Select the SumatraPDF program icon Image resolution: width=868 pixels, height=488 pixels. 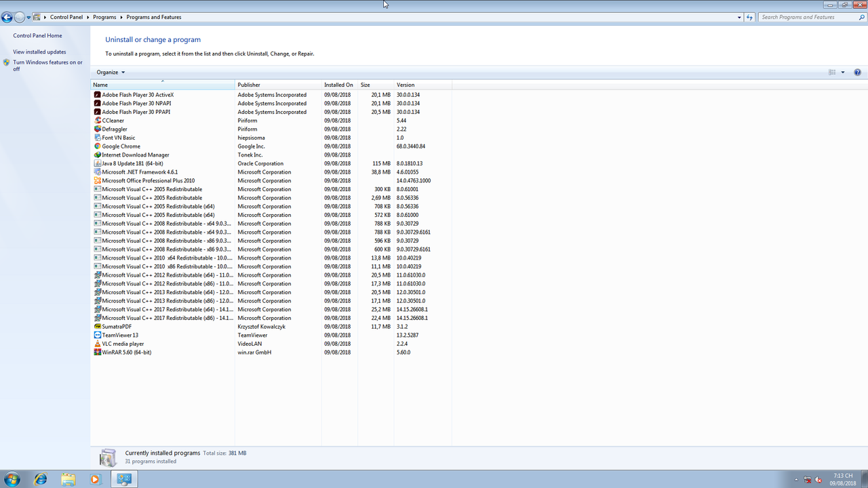coord(98,327)
